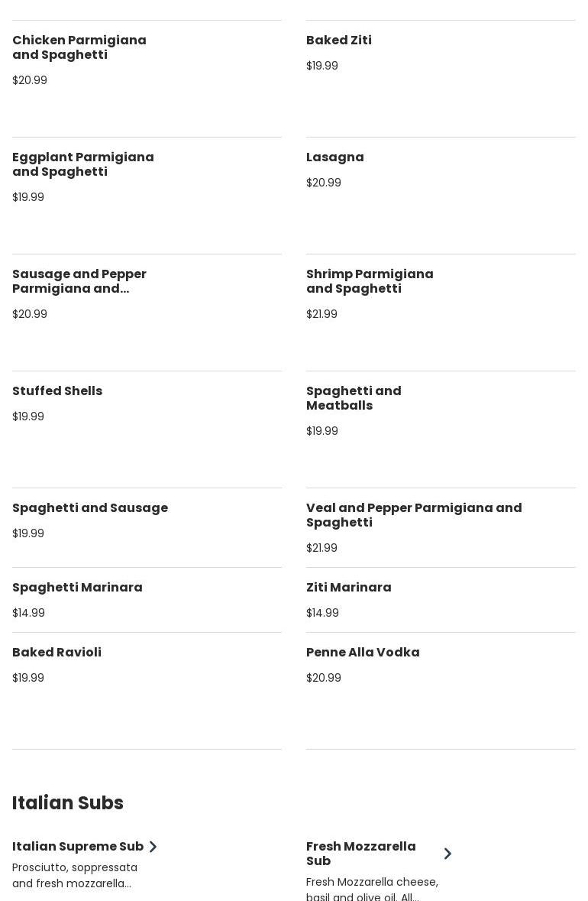Select Spaghetti and Sausage

coord(90,508)
